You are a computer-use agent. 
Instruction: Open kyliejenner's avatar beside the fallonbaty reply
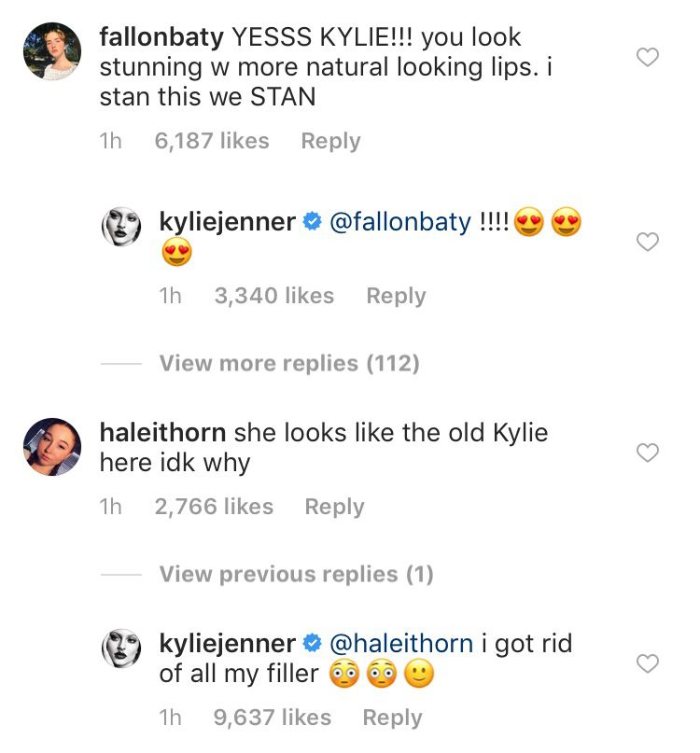[121, 227]
